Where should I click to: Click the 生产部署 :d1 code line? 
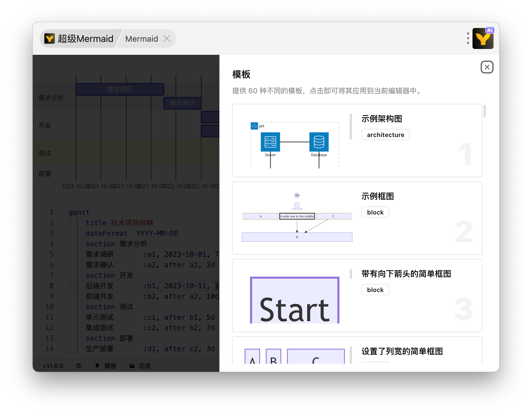pyautogui.click(x=150, y=349)
